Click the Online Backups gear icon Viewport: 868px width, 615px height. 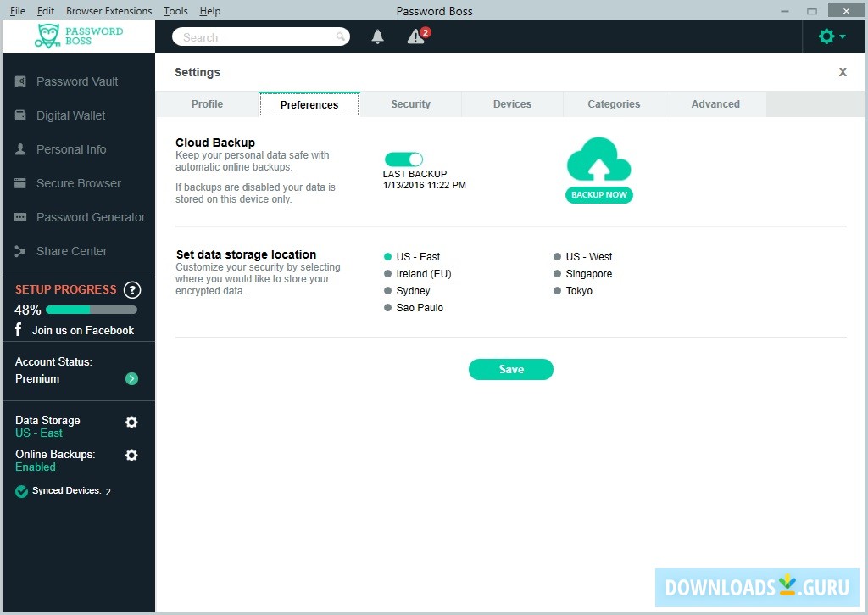pyautogui.click(x=131, y=456)
